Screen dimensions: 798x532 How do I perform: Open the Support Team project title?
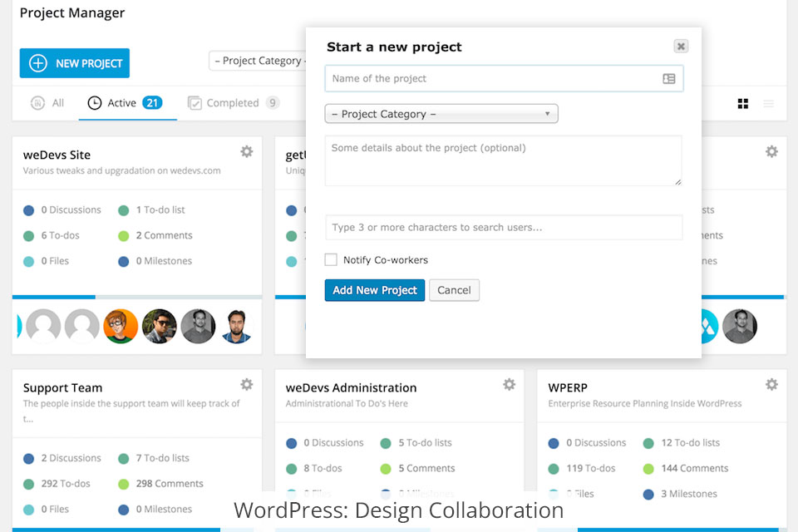coord(62,388)
